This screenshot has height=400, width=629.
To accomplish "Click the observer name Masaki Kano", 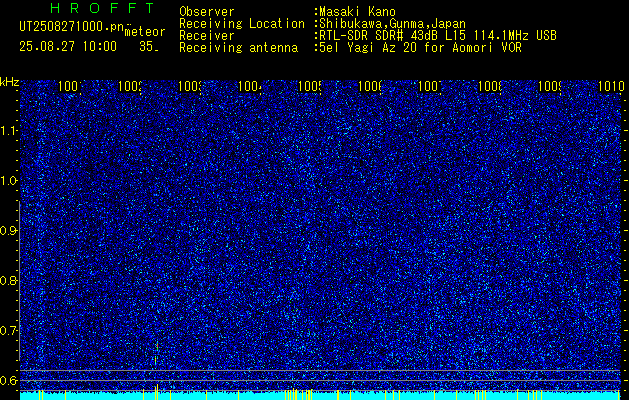I will (357, 12).
